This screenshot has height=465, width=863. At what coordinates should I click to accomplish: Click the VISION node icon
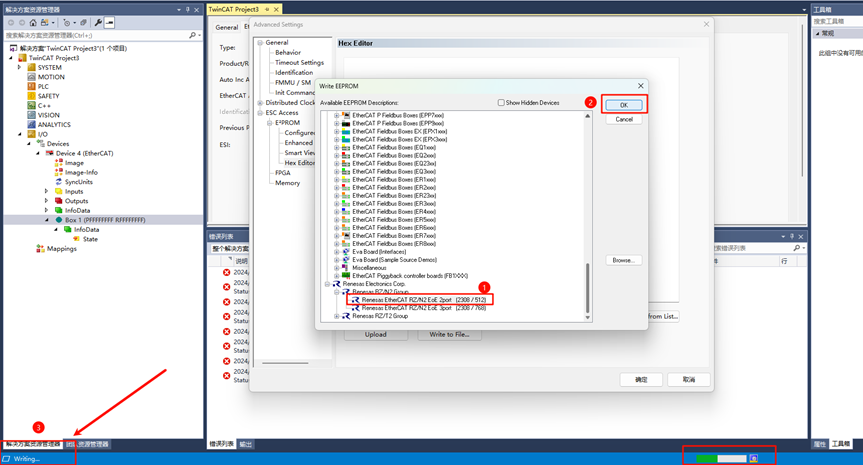tap(31, 115)
